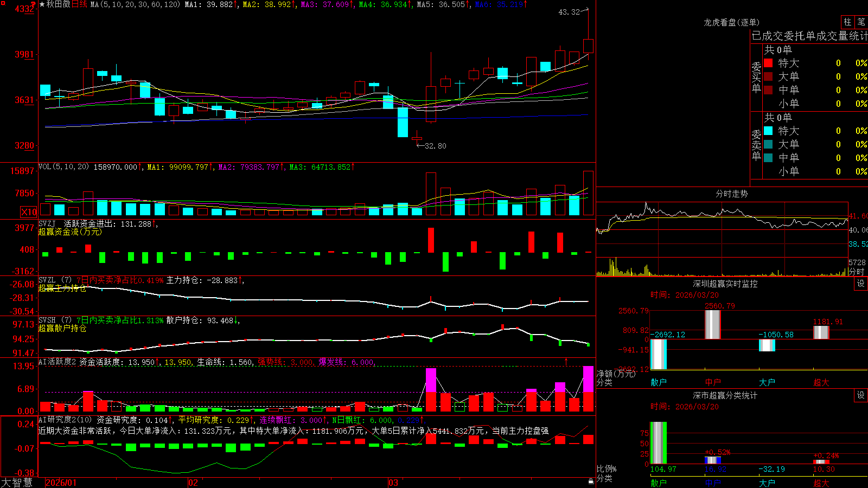This screenshot has width=868, height=488.
Task: Click the cyan 特大 sell-order color swatch
Action: click(x=768, y=131)
